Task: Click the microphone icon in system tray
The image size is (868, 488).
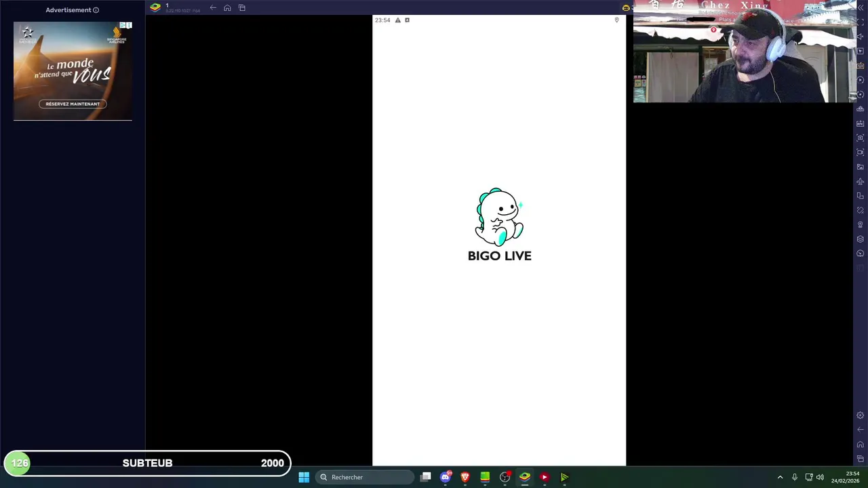Action: click(795, 477)
